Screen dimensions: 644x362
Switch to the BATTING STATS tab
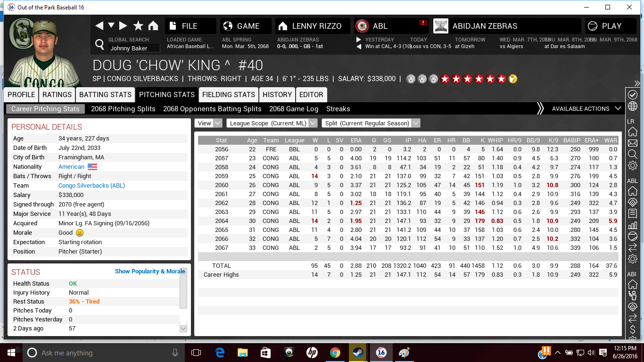[105, 95]
